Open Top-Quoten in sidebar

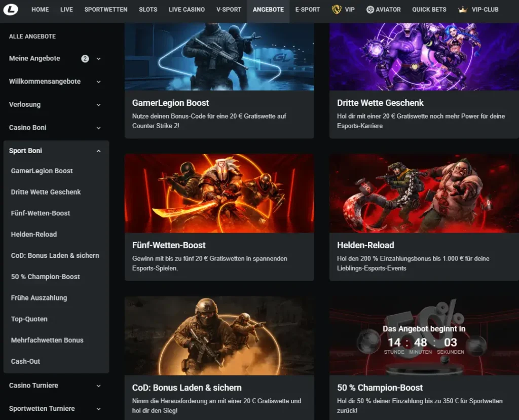[29, 319]
